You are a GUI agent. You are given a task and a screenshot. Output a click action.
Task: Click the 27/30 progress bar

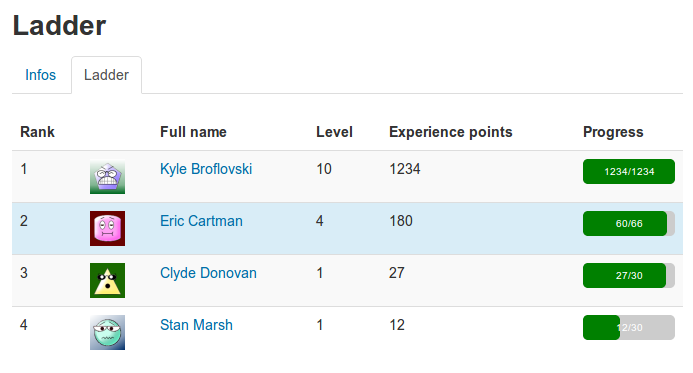coord(628,275)
